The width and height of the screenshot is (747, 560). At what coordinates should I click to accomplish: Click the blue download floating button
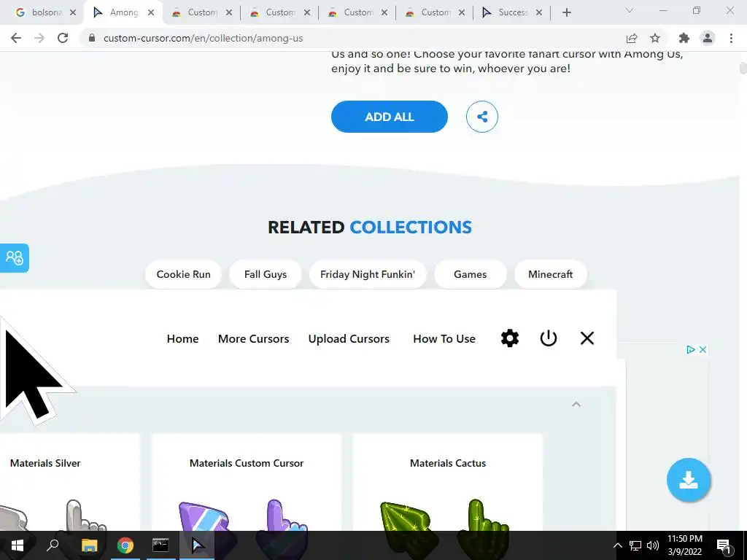pyautogui.click(x=689, y=480)
